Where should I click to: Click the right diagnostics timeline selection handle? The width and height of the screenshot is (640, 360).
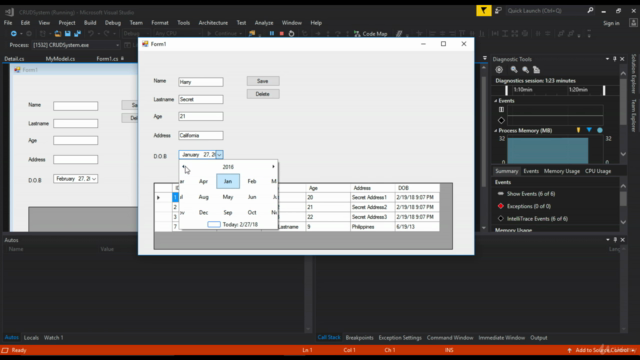604,90
